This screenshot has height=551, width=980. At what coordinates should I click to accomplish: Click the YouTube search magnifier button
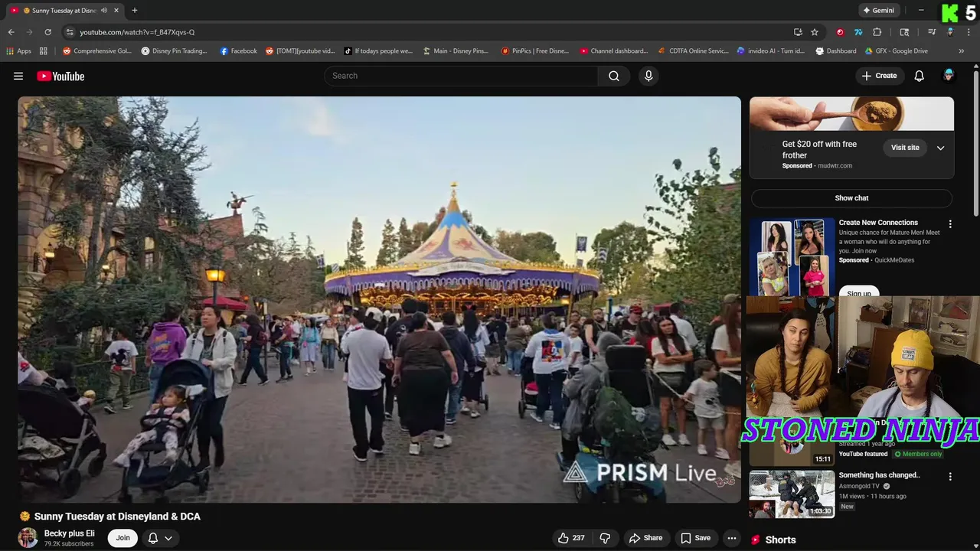click(x=613, y=76)
